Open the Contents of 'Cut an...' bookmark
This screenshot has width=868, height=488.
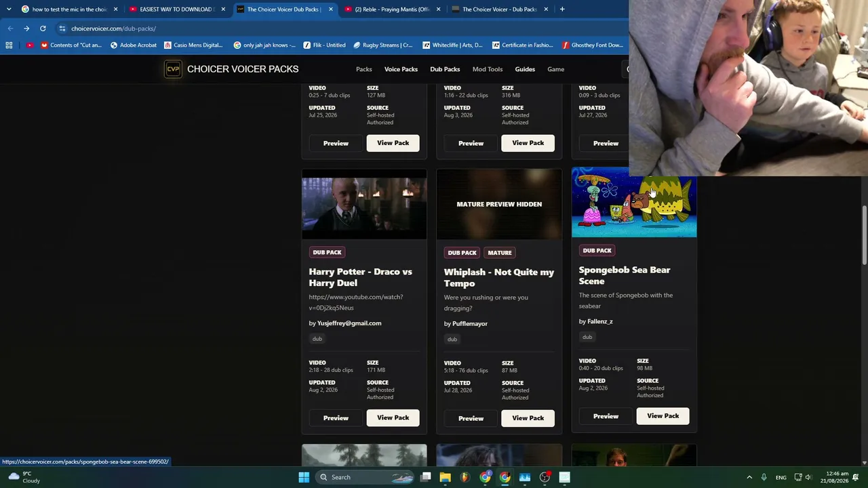[71, 45]
